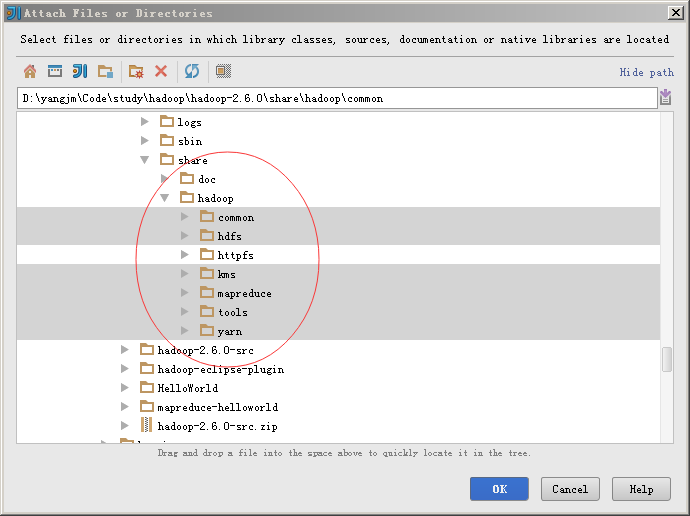This screenshot has width=690, height=516.
Task: Click the hdfs folder icon
Action: pyautogui.click(x=207, y=235)
